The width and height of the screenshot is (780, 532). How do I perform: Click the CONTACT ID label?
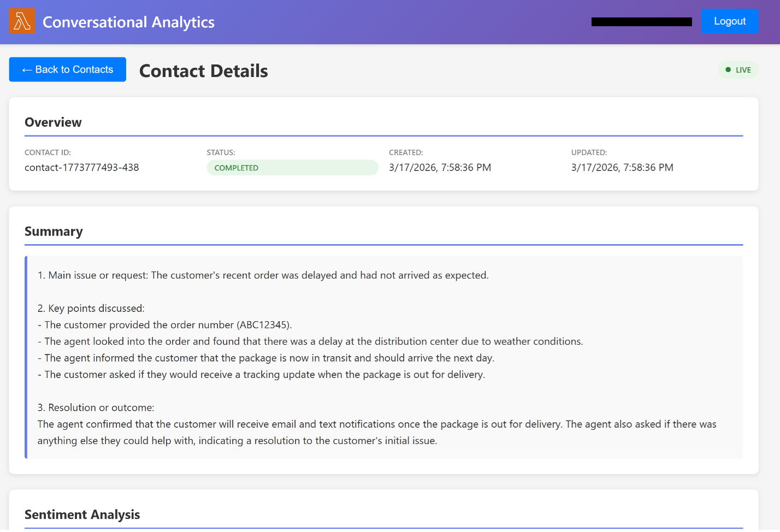(x=48, y=152)
